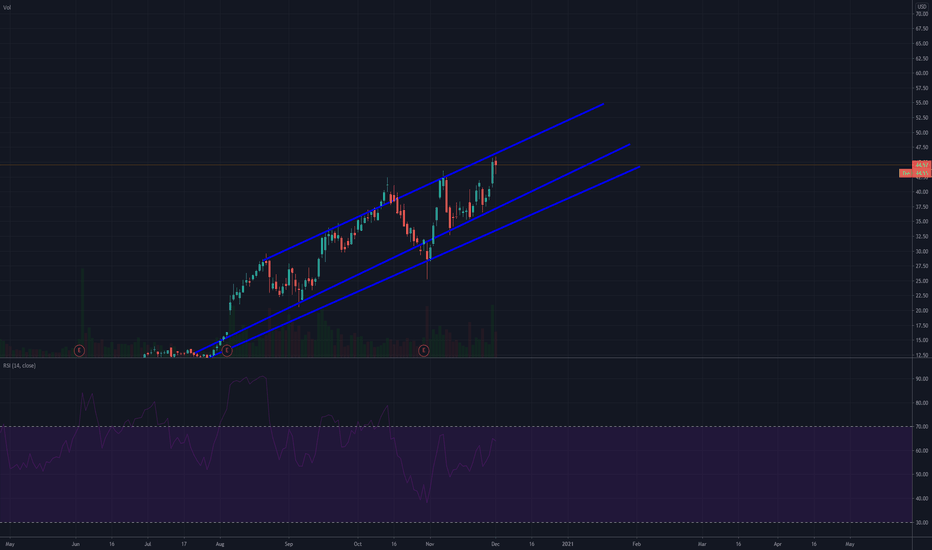Click the Mar label on time axis

(x=702, y=544)
